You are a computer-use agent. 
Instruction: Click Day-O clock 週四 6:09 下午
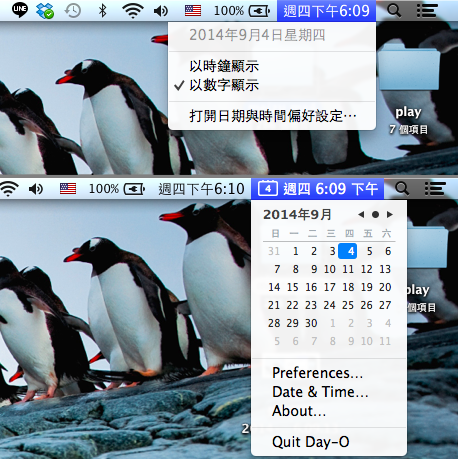point(330,189)
